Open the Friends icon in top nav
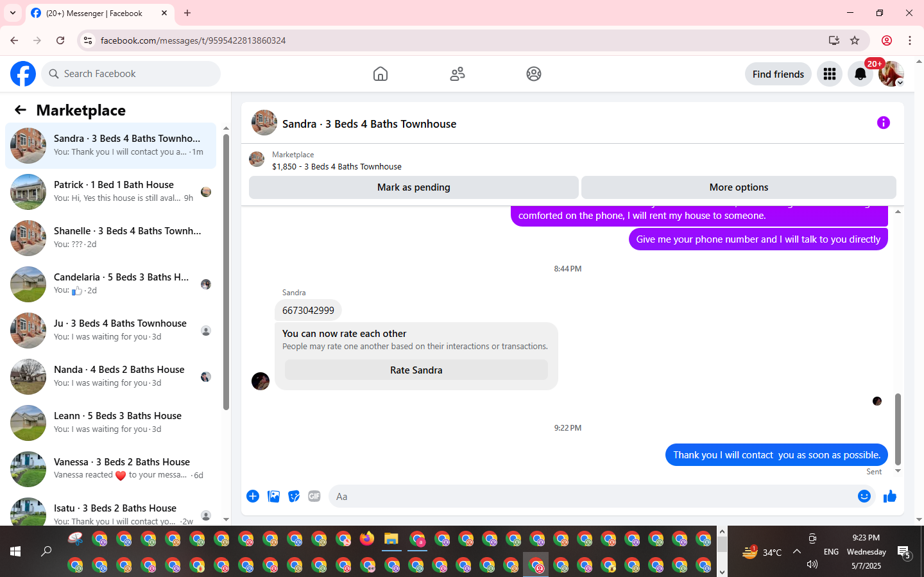This screenshot has width=924, height=577. pyautogui.click(x=458, y=74)
